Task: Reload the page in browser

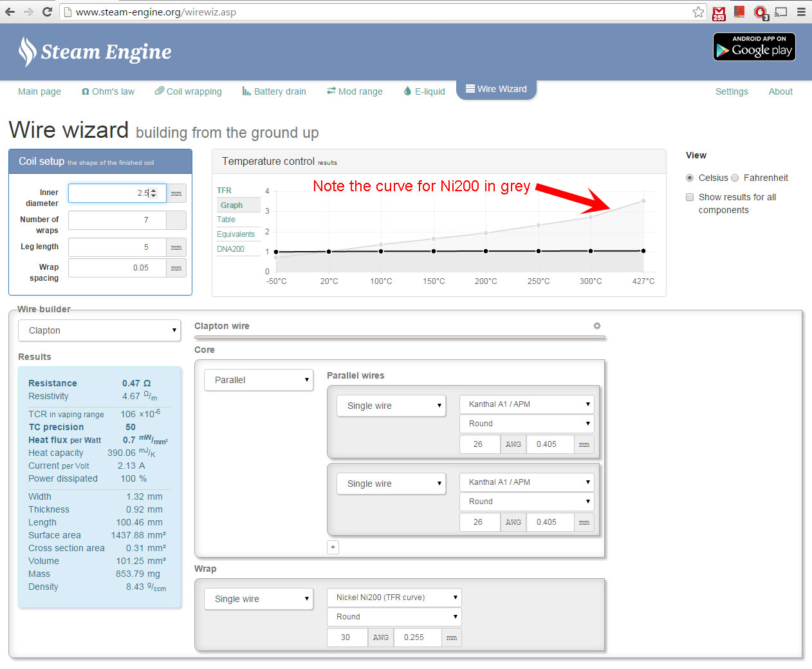Action: (x=47, y=12)
